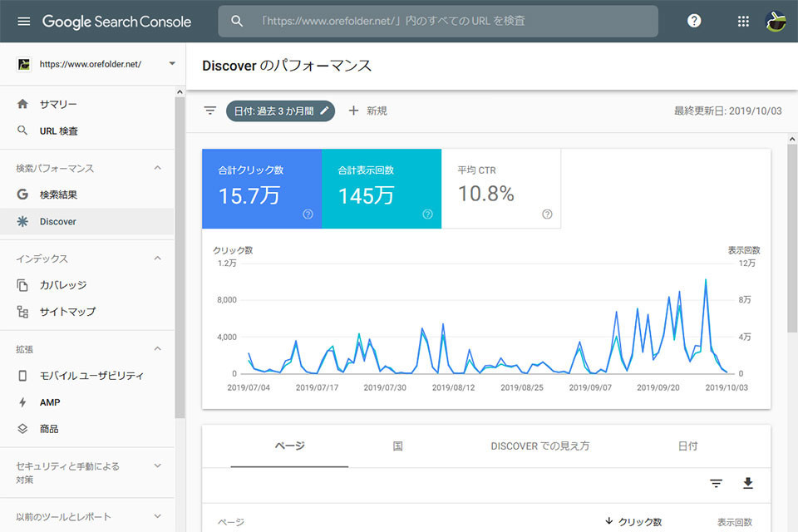Click the カバレッジ pages icon
The height and width of the screenshot is (532, 798).
coord(22,285)
